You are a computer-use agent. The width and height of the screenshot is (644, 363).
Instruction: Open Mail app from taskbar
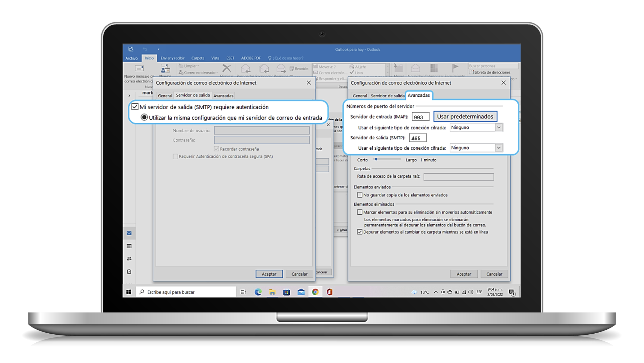pyautogui.click(x=301, y=292)
